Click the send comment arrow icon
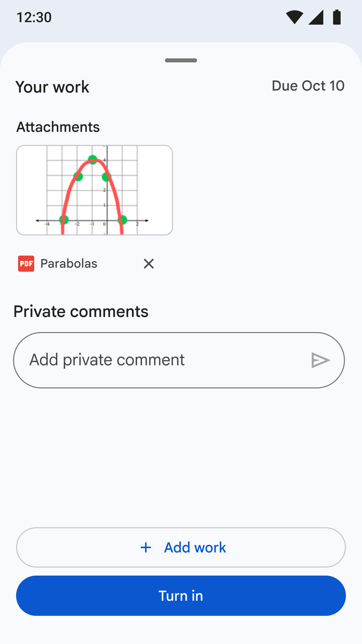This screenshot has width=362, height=644. (x=321, y=360)
